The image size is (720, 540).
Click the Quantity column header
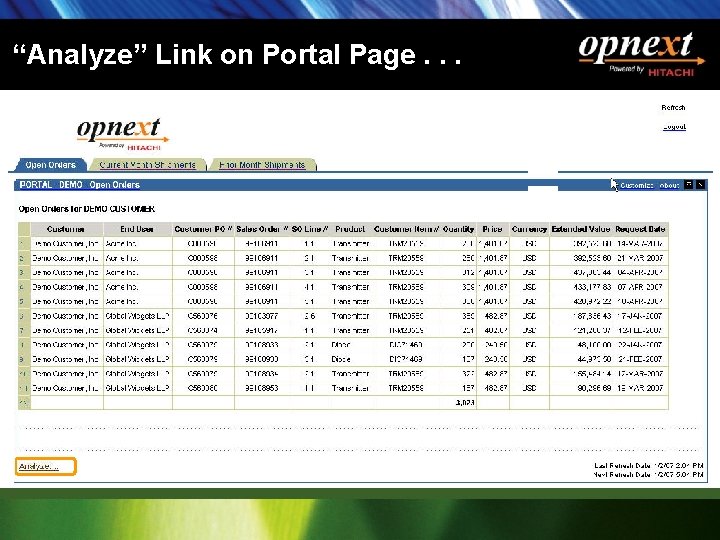tap(458, 229)
